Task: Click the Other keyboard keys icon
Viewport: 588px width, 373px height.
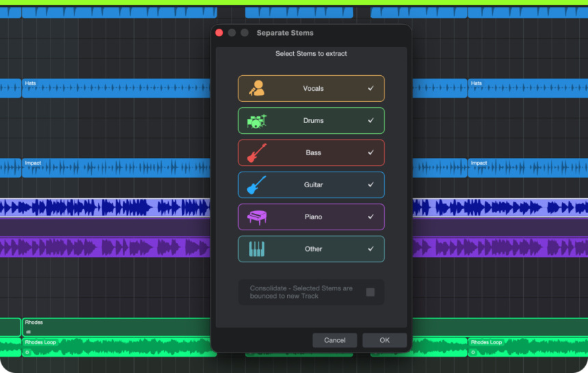Action: click(x=257, y=249)
